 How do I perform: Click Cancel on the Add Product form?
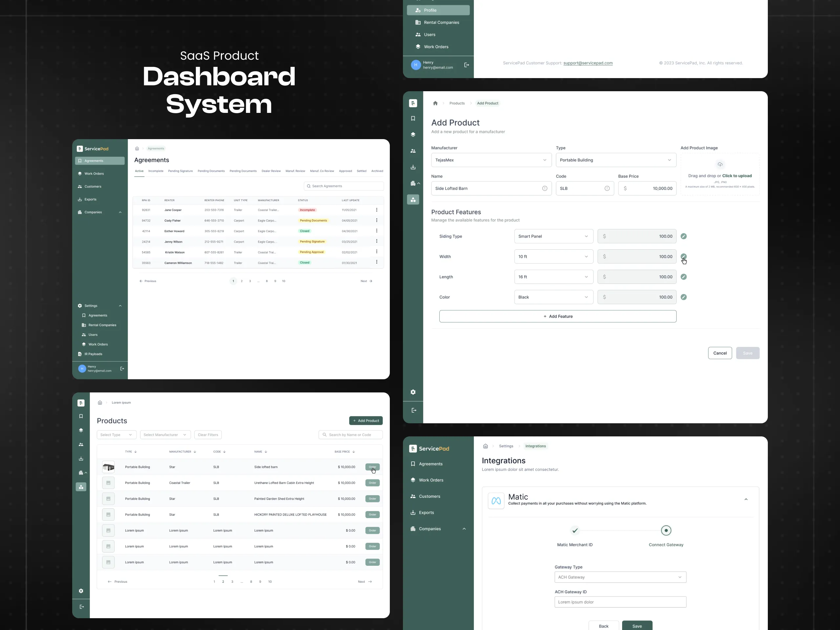[x=720, y=353]
